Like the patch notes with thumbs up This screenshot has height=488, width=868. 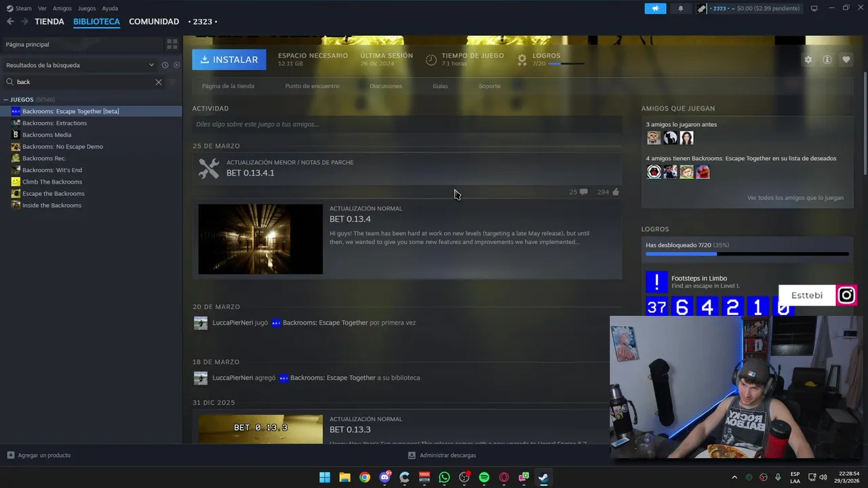(x=608, y=192)
